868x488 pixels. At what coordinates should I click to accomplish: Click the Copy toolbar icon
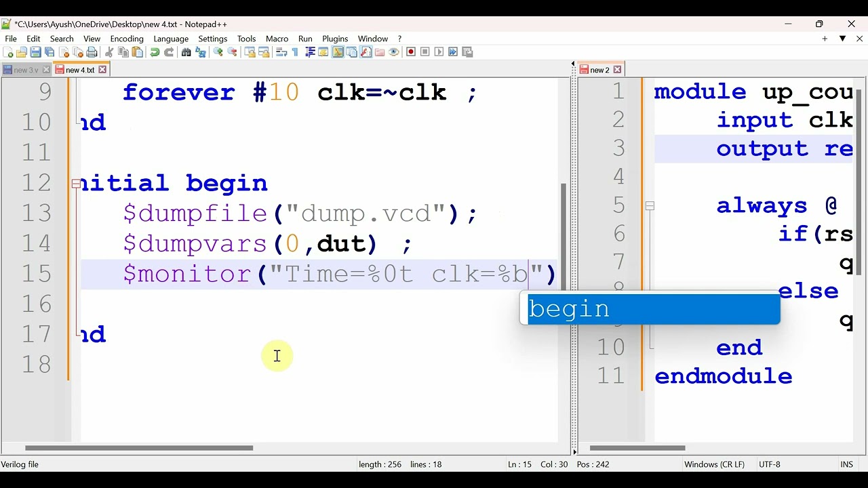point(123,52)
